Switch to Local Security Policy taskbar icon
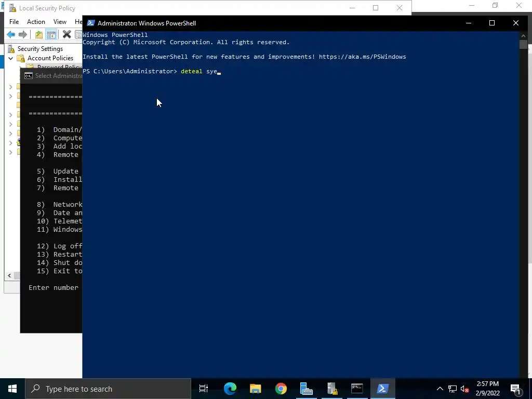The height and width of the screenshot is (399, 532). (x=332, y=389)
